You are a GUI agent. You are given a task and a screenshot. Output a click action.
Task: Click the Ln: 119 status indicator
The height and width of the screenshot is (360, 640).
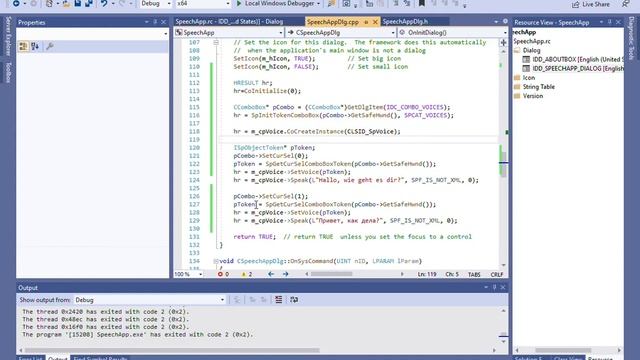click(427, 274)
